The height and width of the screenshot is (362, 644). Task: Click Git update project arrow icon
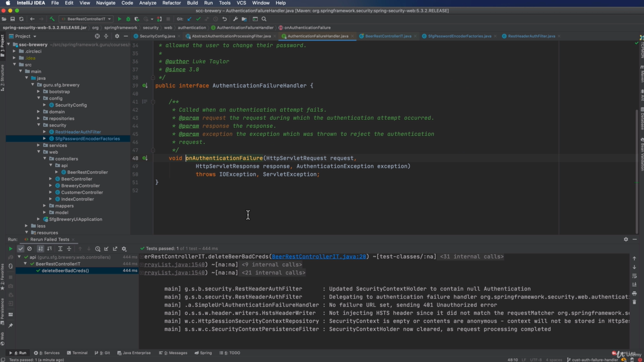[189, 19]
